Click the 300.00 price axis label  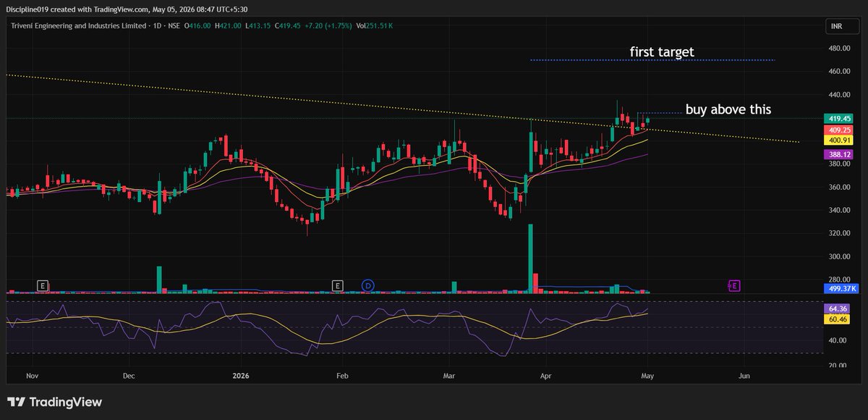pos(839,256)
